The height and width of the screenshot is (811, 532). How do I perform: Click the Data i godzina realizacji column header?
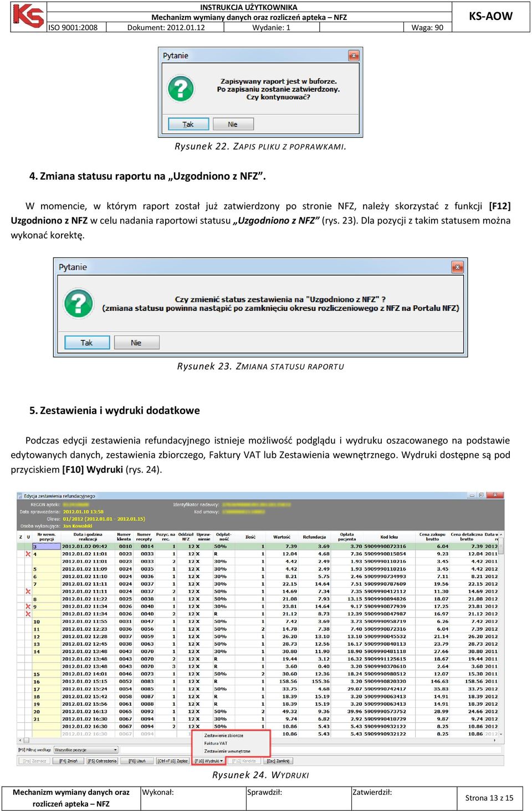[x=88, y=537]
